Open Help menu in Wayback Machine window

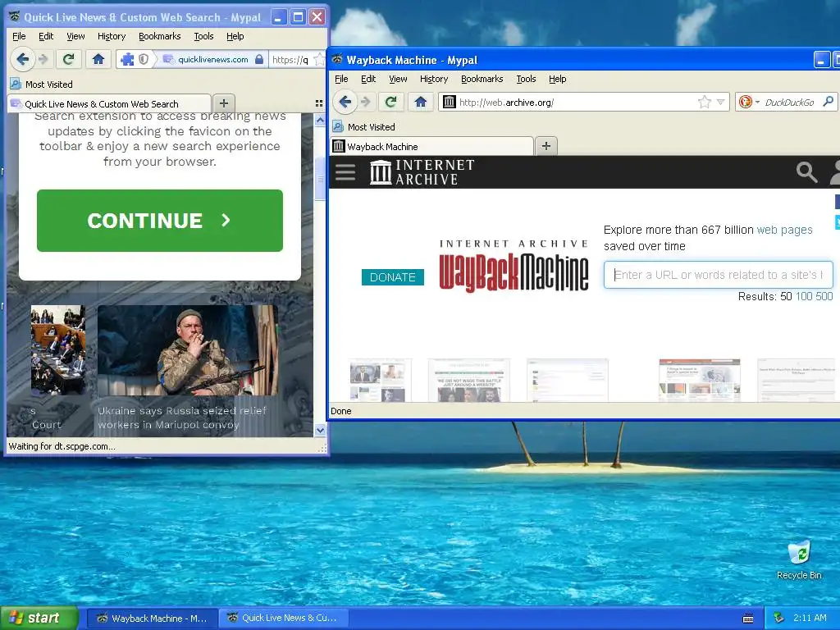pos(557,79)
